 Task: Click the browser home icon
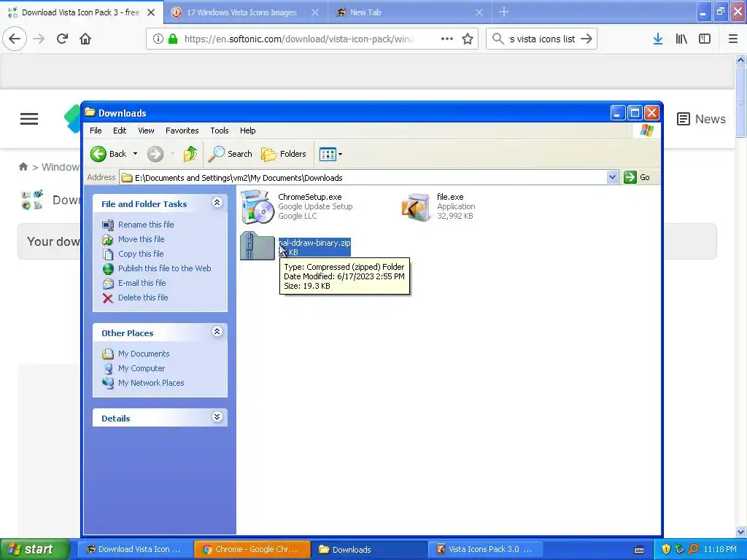tap(85, 39)
